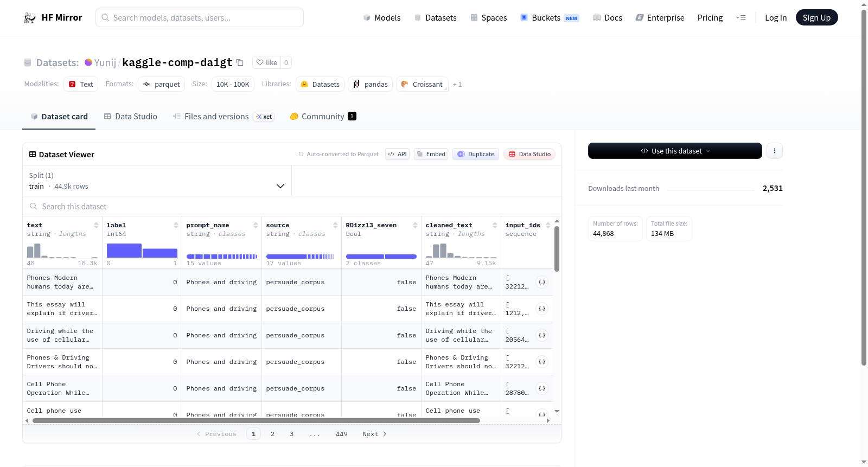
Task: Open Data Studio from the viewer header
Action: (x=529, y=154)
